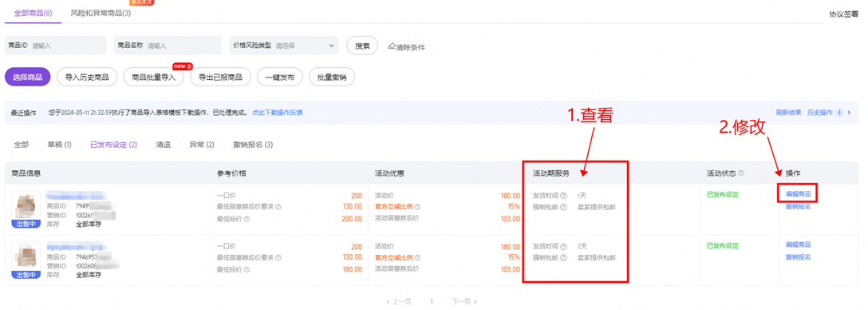Open the 价格风险类型 dropdown
Image resolution: width=868 pixels, height=310 pixels.
(x=284, y=46)
